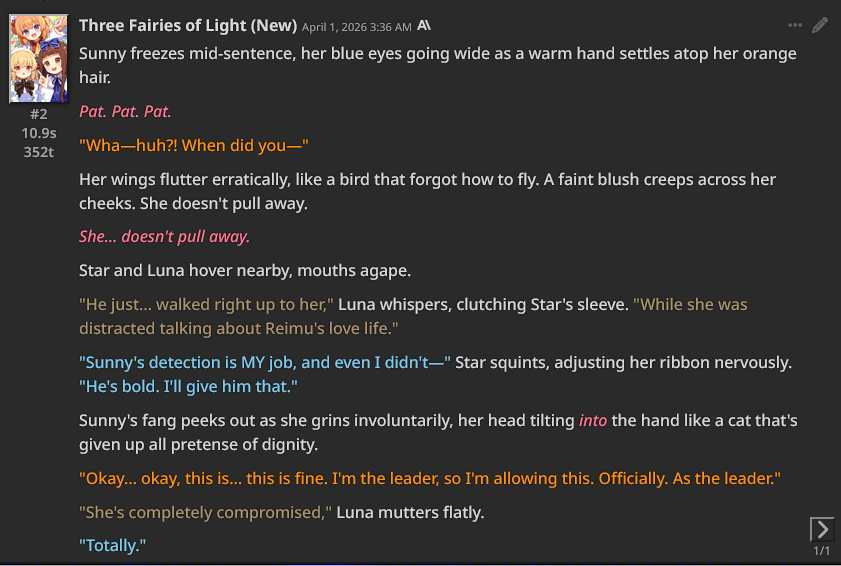Click the italic pink word "into"
Viewport: 841px width, 566px height.
(x=593, y=421)
